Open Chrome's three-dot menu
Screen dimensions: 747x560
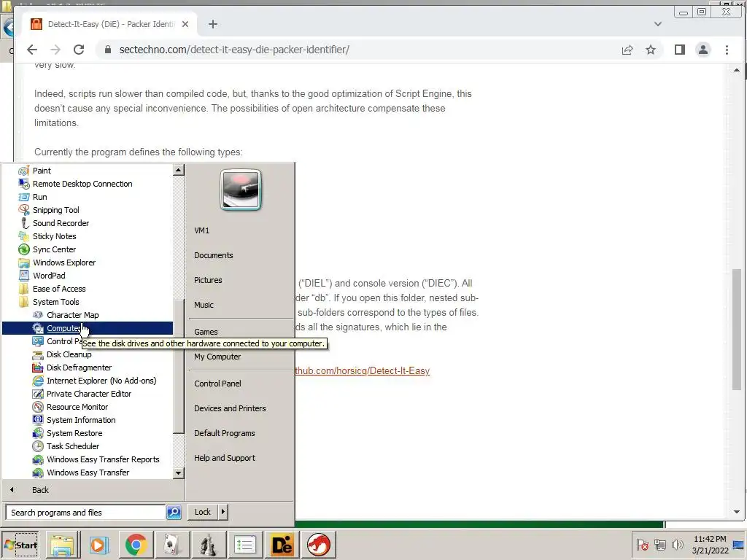[727, 50]
